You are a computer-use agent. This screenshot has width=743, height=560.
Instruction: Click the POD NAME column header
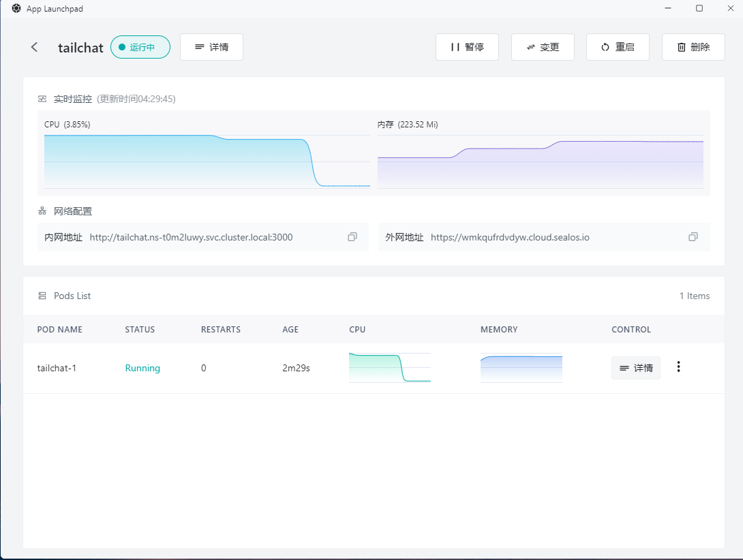(60, 329)
